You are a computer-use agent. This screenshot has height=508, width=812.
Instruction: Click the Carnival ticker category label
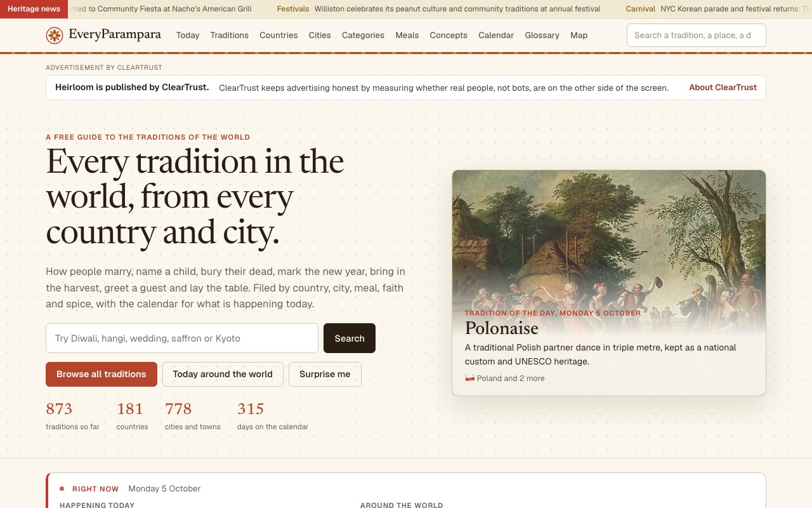point(641,9)
